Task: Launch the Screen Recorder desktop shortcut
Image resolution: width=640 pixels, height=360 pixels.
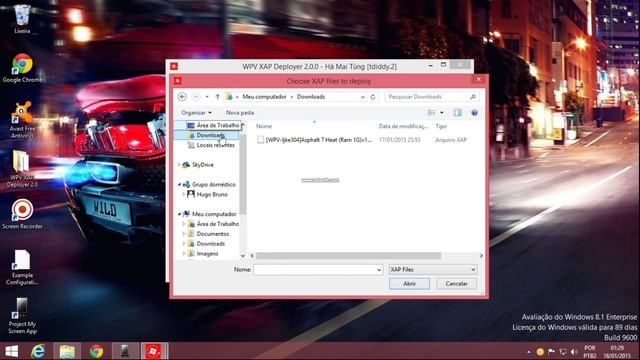Action: 22,214
